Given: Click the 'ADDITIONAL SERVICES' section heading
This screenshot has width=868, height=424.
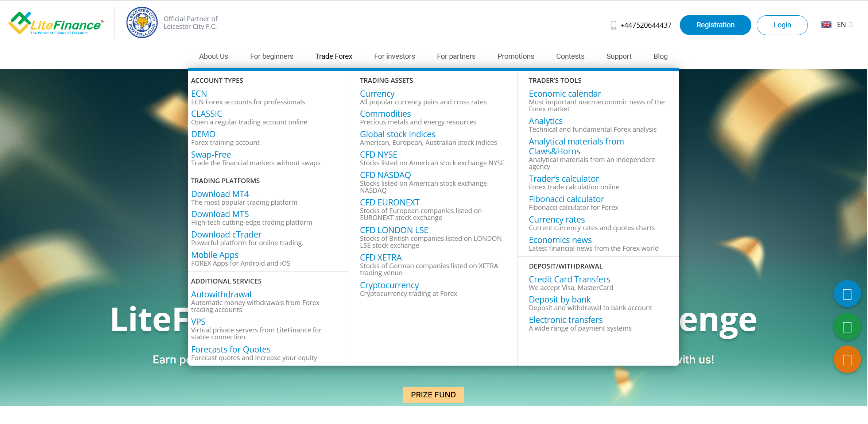Looking at the screenshot, I should click(x=226, y=281).
